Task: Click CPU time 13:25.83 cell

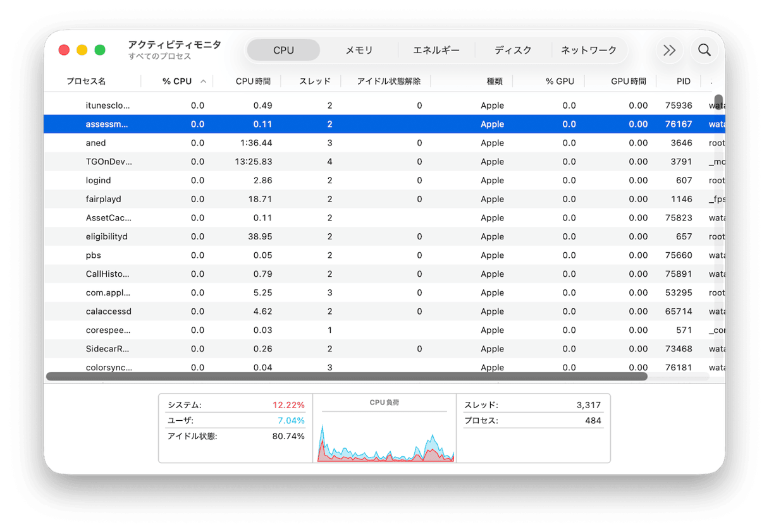Action: pos(252,162)
